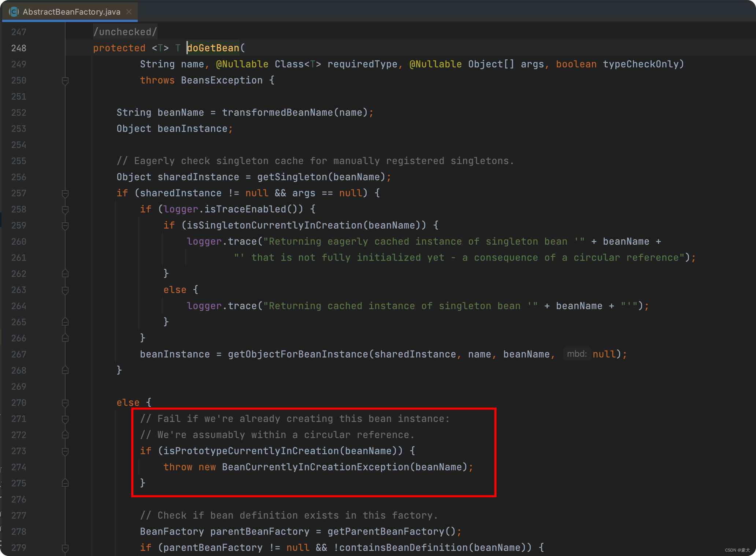Image resolution: width=756 pixels, height=556 pixels.
Task: Click the BeanCurrentlyInCreationException class reference
Action: point(315,467)
